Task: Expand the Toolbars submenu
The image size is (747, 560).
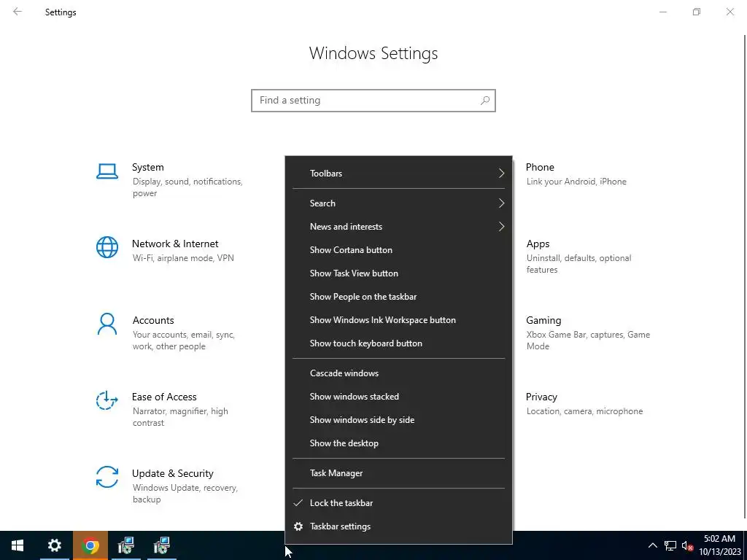Action: [x=399, y=174]
